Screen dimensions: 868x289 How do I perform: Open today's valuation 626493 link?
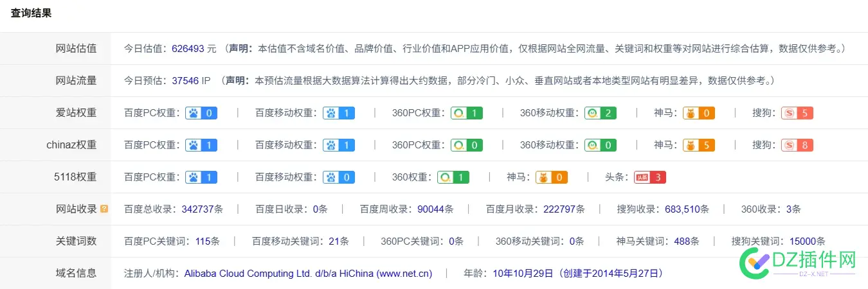point(188,48)
